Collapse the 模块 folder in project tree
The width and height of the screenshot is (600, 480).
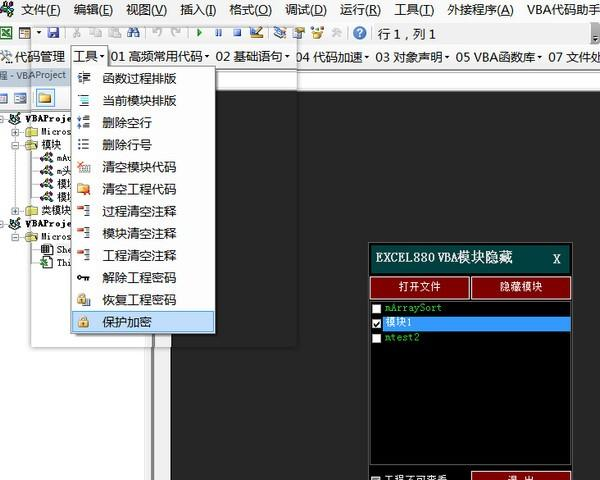pyautogui.click(x=15, y=145)
